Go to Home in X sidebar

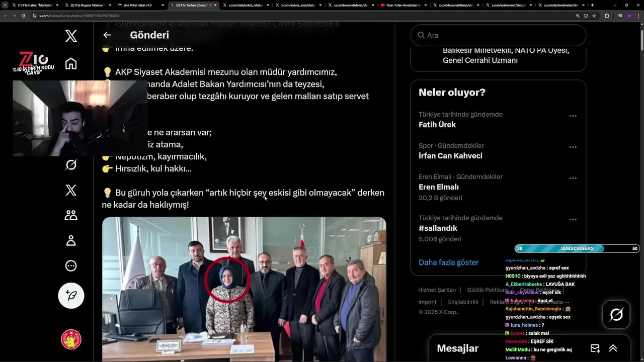point(71,64)
